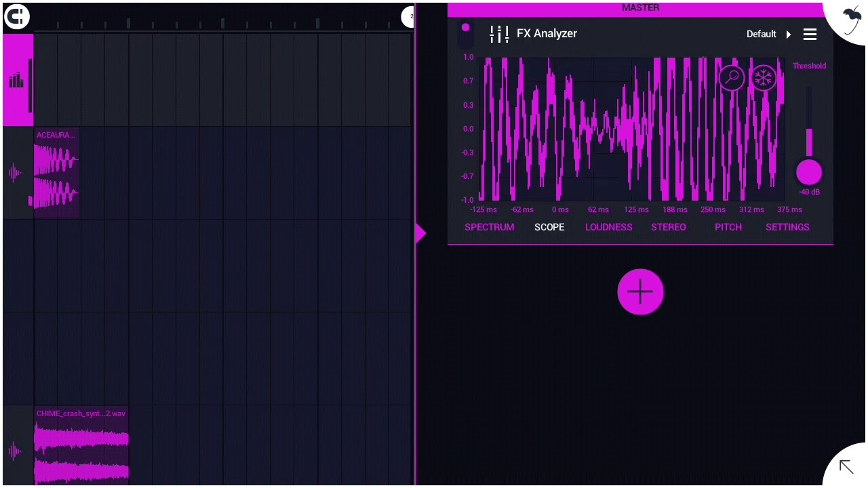Select the CHIME_crash_synt...2.wav audio clip

pos(81,447)
